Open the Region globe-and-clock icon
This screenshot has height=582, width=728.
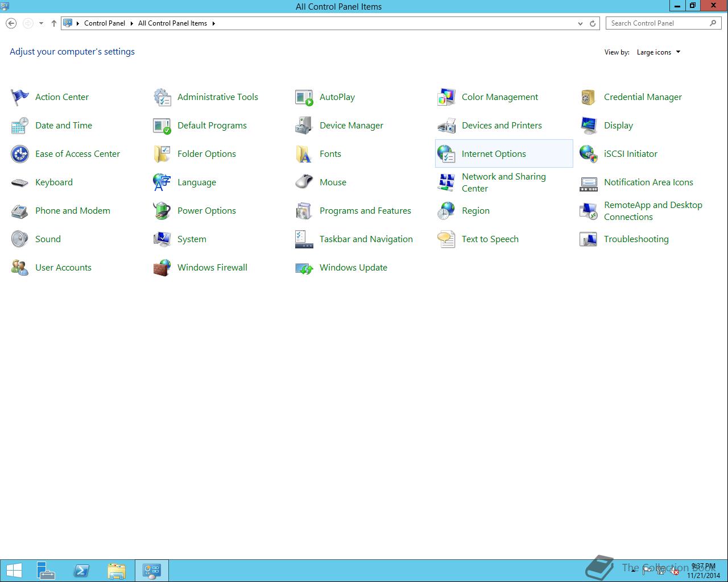(446, 211)
